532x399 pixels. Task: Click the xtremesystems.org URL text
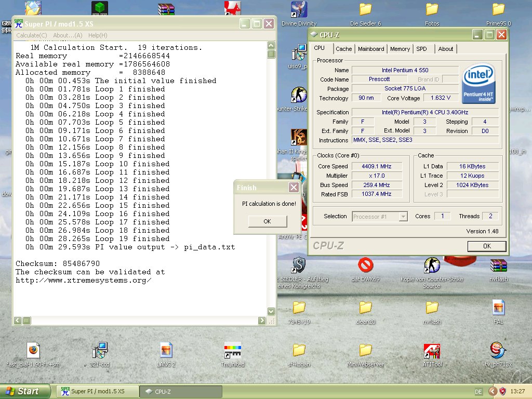(84, 280)
